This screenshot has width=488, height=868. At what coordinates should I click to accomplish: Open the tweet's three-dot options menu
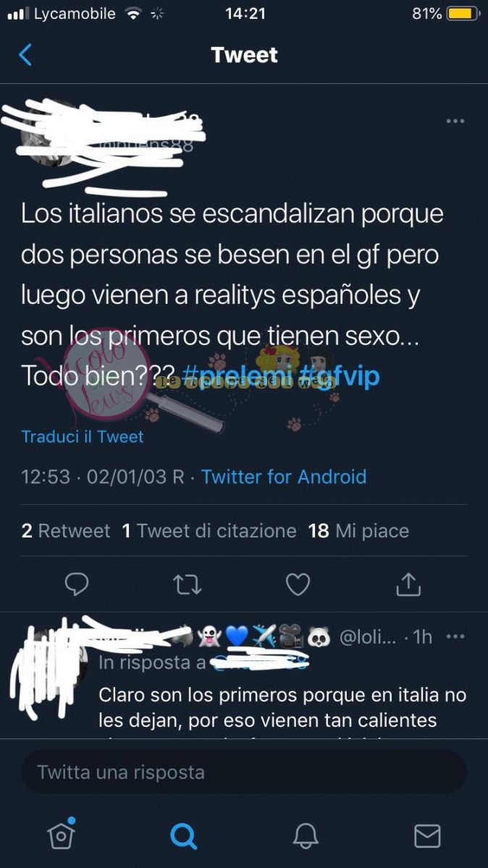[455, 121]
